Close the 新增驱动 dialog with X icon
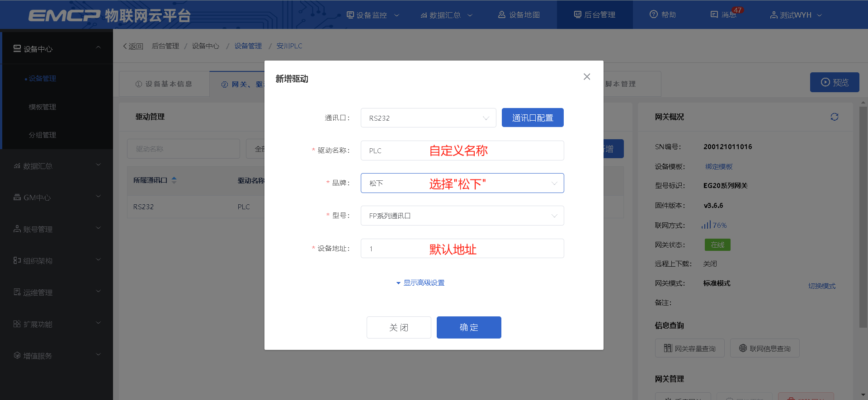This screenshot has height=400, width=868. 586,77
